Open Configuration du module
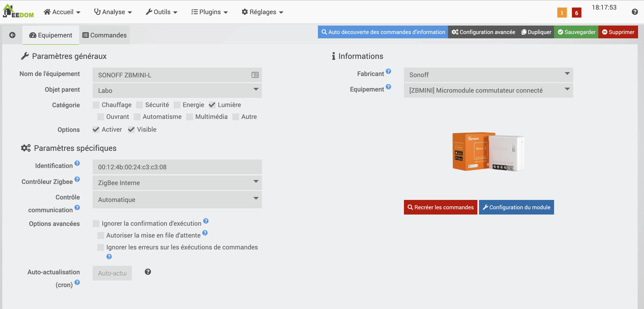Viewport: 644px width, 309px height. [x=516, y=207]
